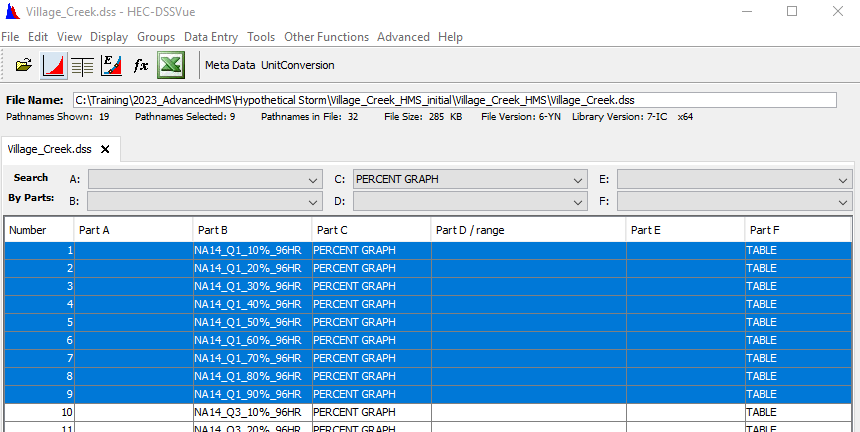
Task: Click row number 7 cell
Action: click(x=39, y=358)
